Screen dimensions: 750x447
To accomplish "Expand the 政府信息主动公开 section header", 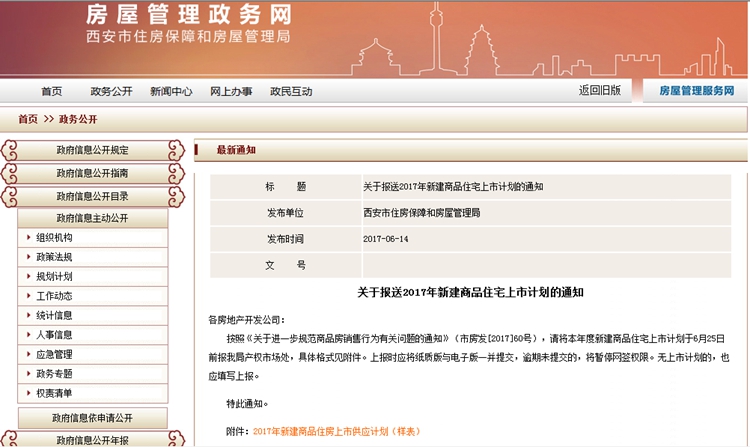I will pyautogui.click(x=92, y=218).
